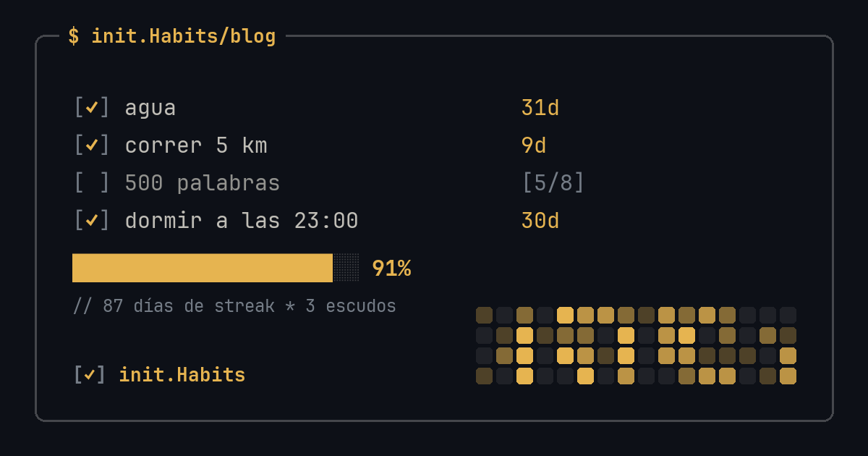This screenshot has height=456, width=868.
Task: Select the agua habit name
Action: [150, 108]
